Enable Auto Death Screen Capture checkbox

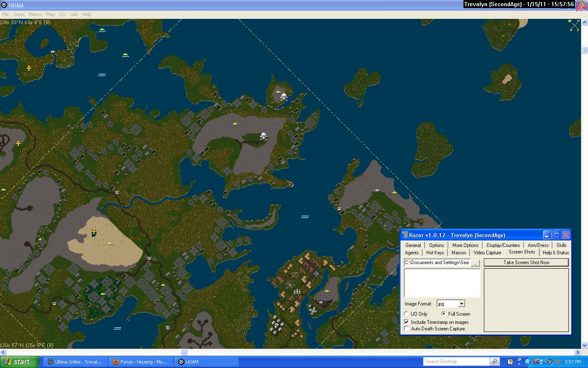click(406, 329)
